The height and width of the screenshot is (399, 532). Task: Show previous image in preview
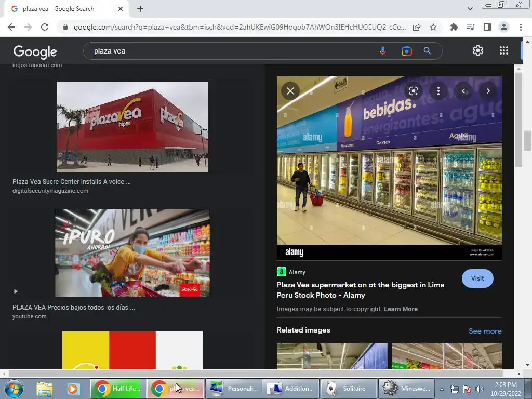point(463,91)
